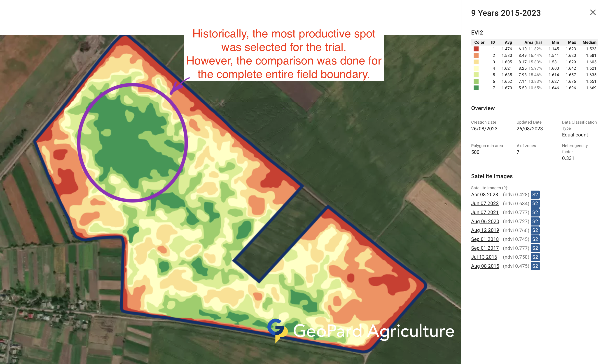
Task: Open the Aug 12 2019 satellite image link
Action: point(485,230)
